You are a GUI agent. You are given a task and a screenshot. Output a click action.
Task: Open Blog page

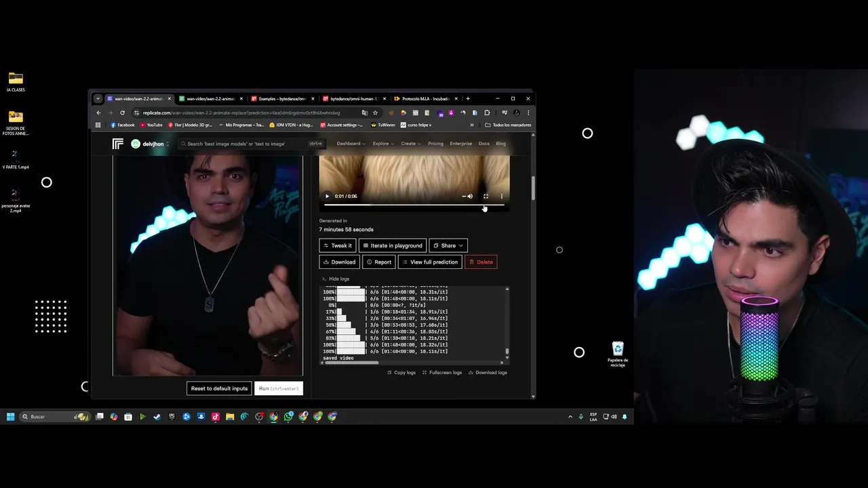500,144
